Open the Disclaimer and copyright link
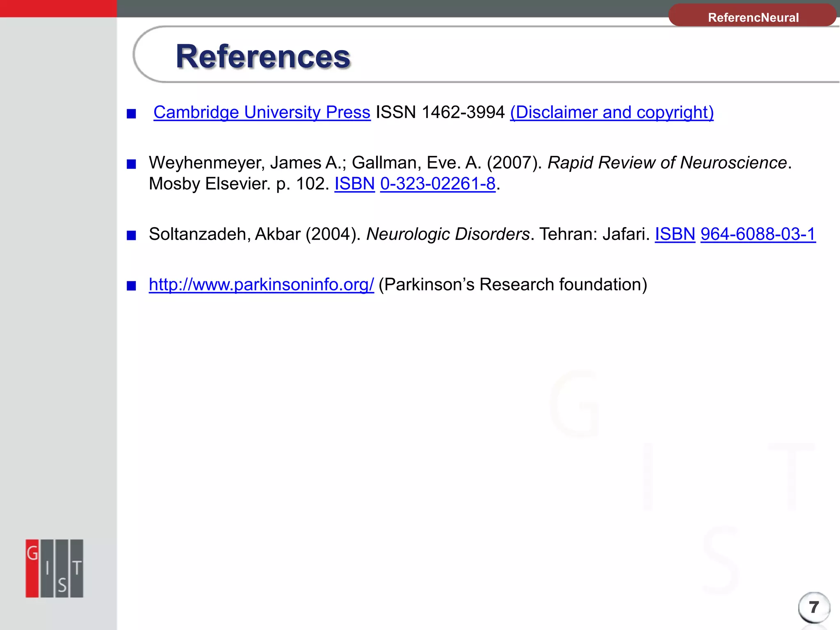Screen dimensions: 840x630 pos(612,112)
